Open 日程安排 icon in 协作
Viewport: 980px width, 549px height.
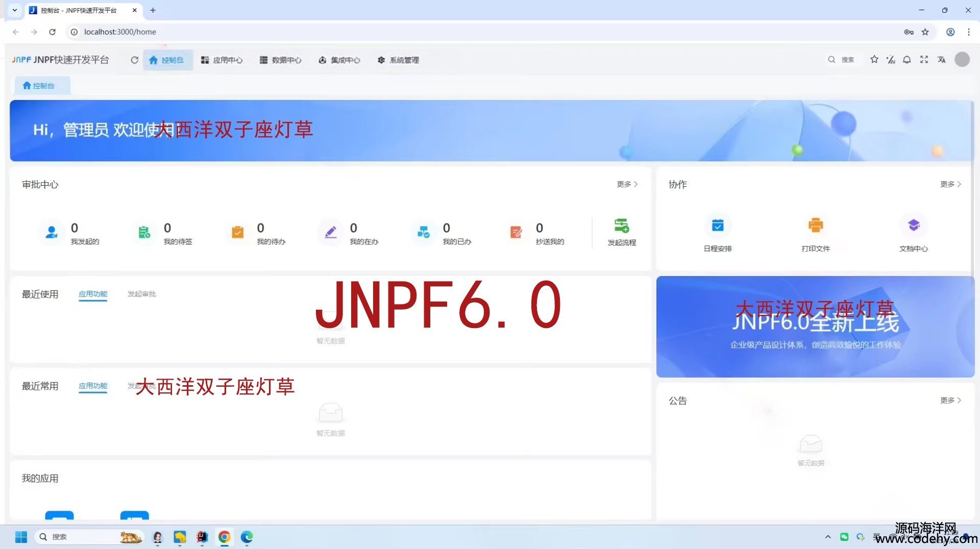718,226
